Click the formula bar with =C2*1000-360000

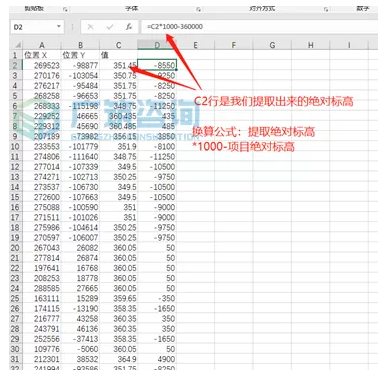click(x=259, y=27)
